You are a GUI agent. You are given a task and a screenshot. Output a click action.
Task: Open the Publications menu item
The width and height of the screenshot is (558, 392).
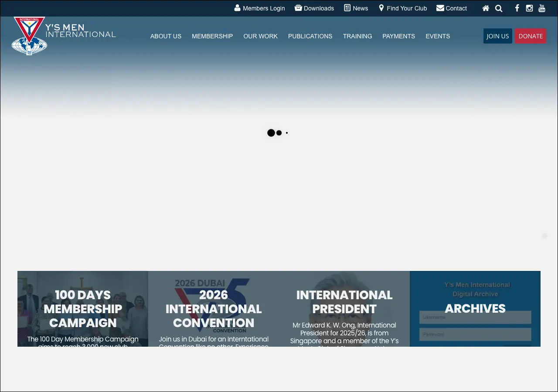click(310, 36)
